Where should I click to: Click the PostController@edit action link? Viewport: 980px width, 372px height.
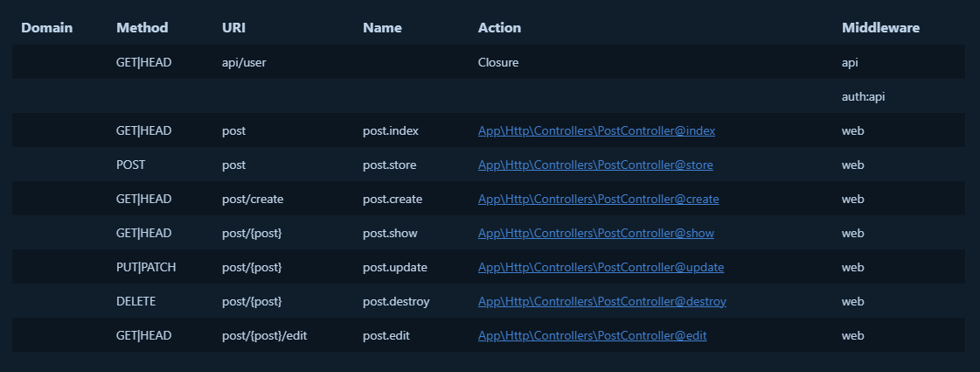pyautogui.click(x=592, y=335)
